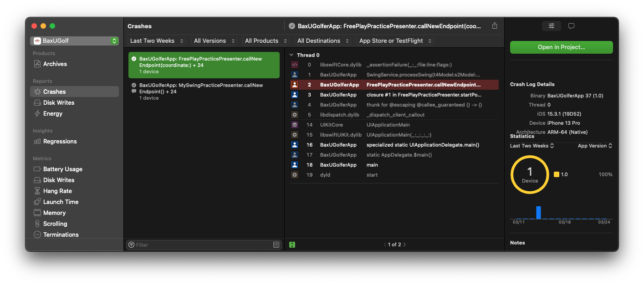Select the FreePlayPracticePresenter crash entry
644x285 pixels.
point(204,65)
